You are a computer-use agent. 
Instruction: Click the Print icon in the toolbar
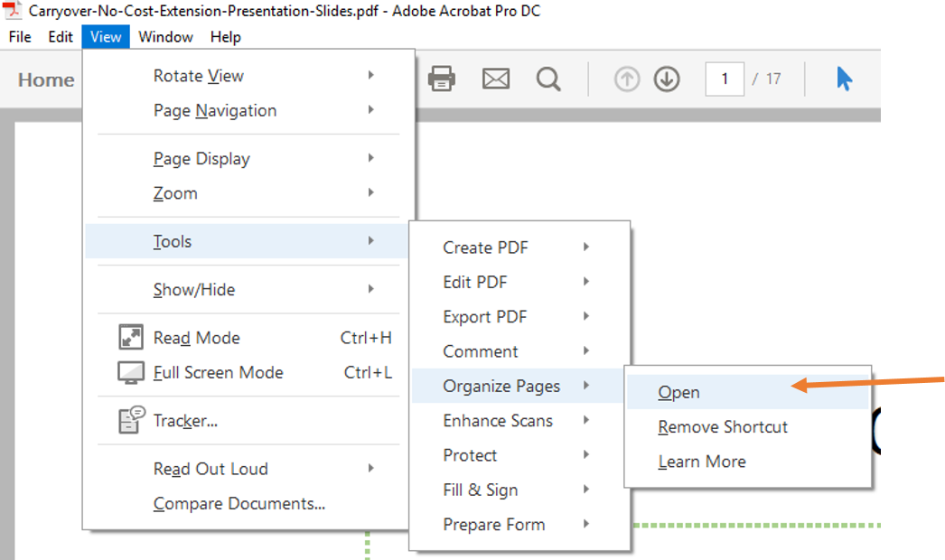click(x=440, y=79)
